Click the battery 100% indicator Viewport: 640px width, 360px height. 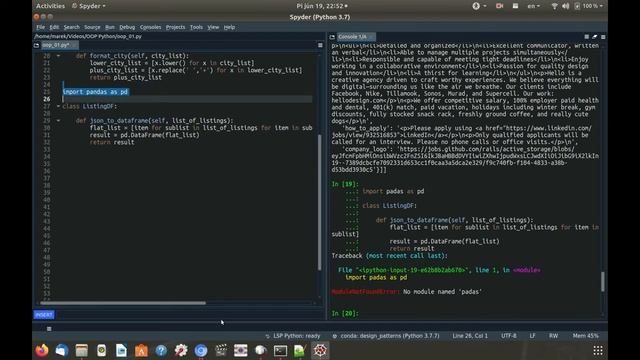point(588,6)
